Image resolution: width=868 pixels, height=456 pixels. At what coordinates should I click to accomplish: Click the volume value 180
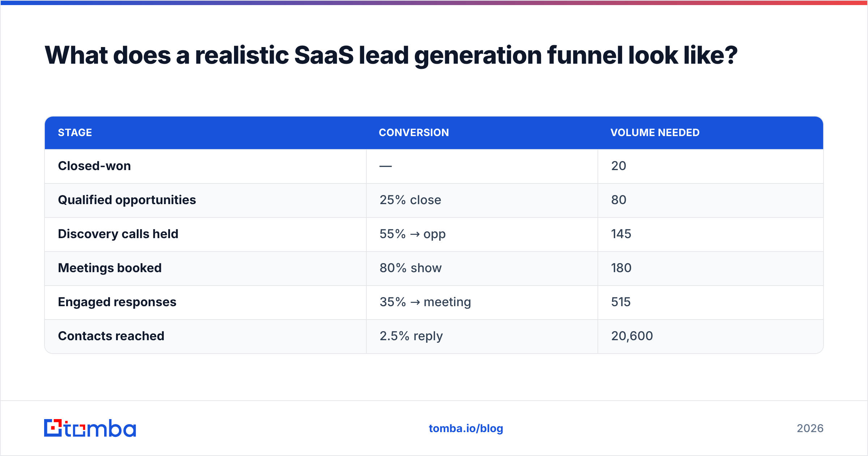(621, 268)
